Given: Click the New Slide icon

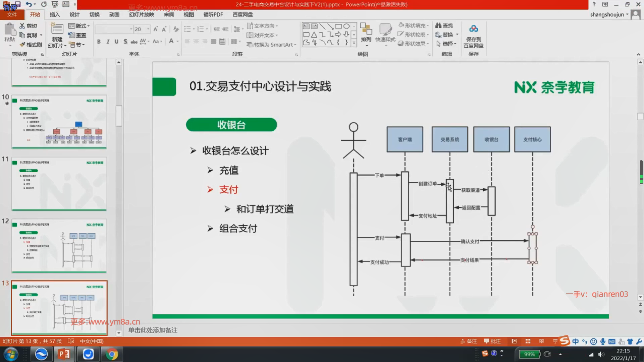Looking at the screenshot, I should (57, 29).
